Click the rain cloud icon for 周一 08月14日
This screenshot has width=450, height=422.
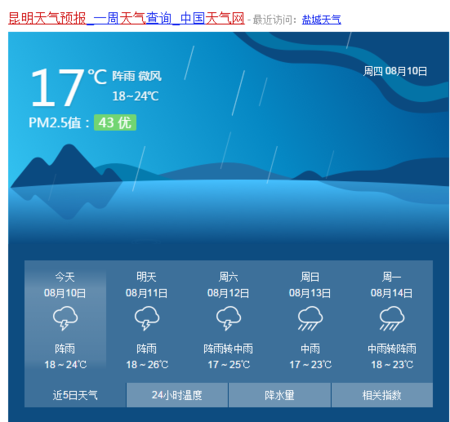pos(392,318)
